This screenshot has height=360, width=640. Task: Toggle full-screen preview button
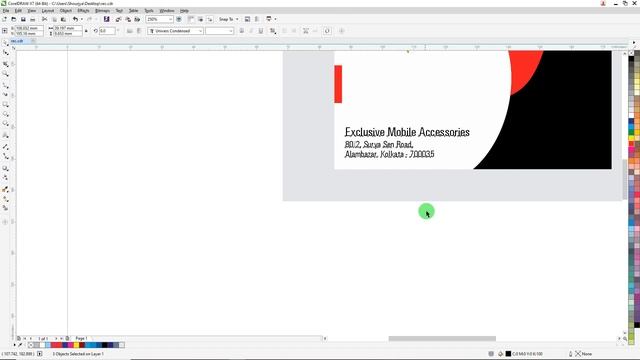[179, 19]
